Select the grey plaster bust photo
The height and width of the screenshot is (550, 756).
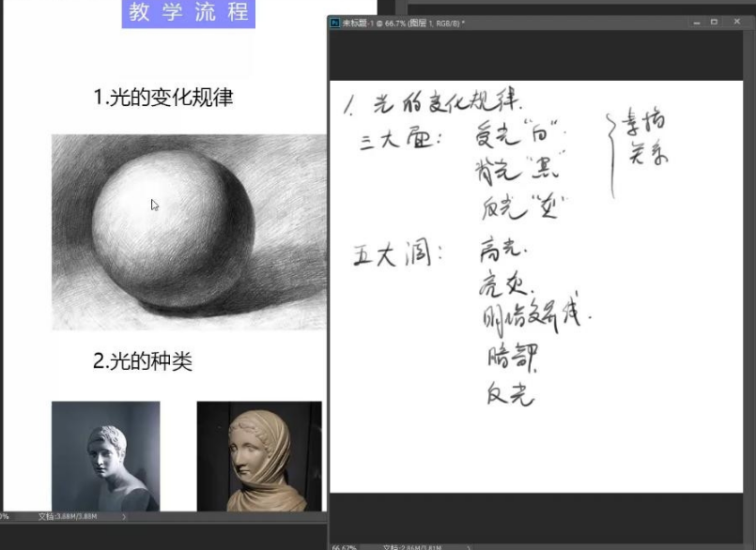(x=105, y=456)
